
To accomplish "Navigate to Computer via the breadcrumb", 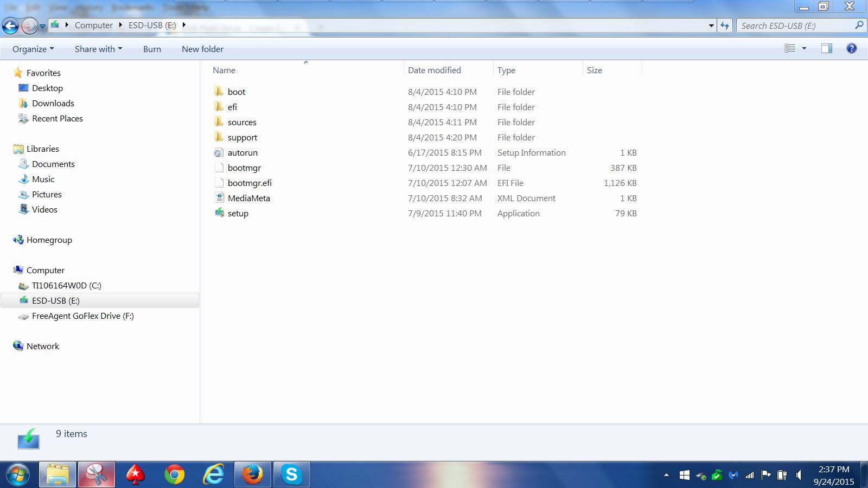I will tap(93, 25).
